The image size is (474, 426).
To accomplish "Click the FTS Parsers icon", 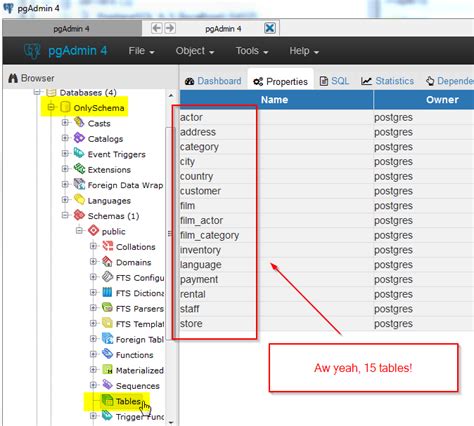I will (x=107, y=308).
